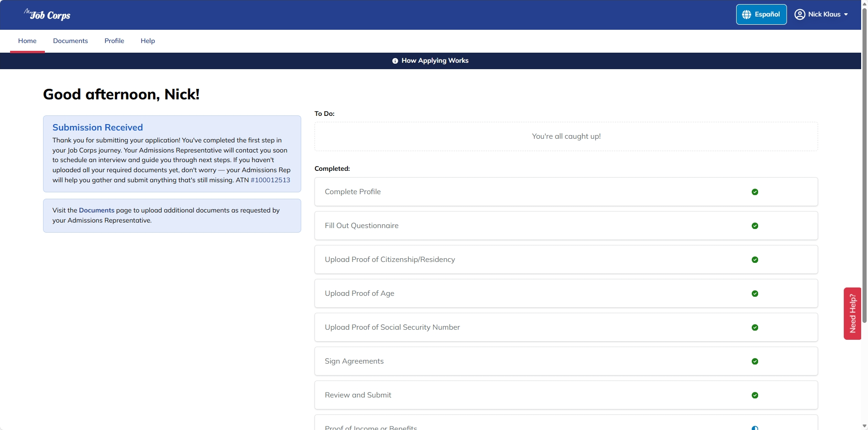868x430 pixels.
Task: Click the half-filled status icon for Proof of Income
Action: (x=754, y=428)
